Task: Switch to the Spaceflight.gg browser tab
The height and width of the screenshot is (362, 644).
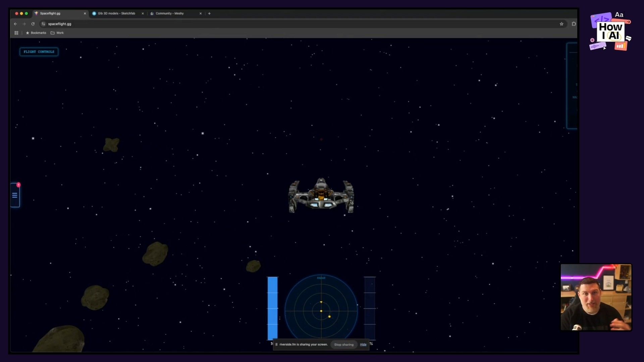Action: 60,13
